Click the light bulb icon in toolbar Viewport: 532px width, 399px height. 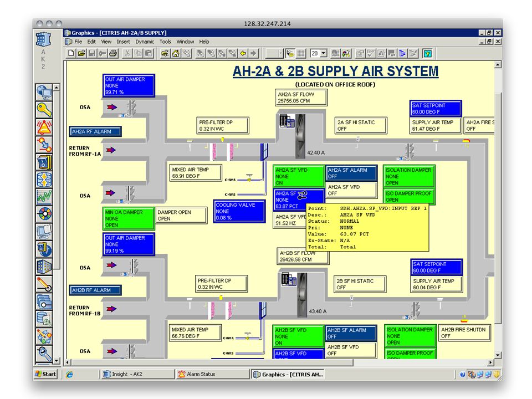coord(427,53)
